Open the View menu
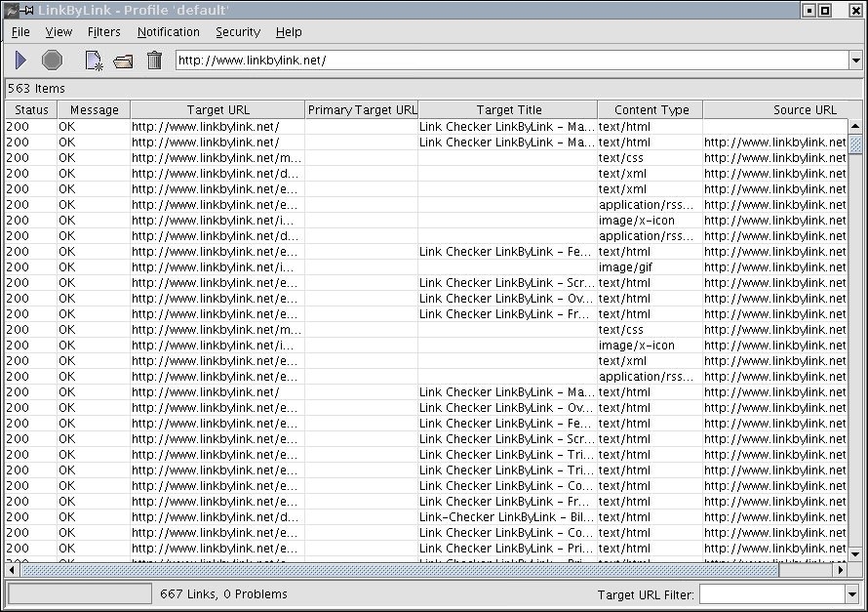Screen dimensions: 868x612 (59, 32)
